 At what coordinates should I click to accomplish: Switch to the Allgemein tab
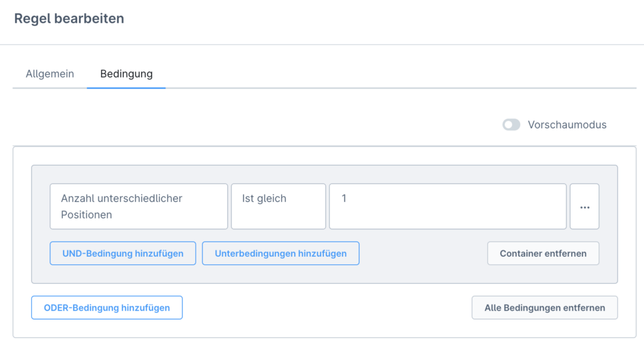pyautogui.click(x=50, y=74)
